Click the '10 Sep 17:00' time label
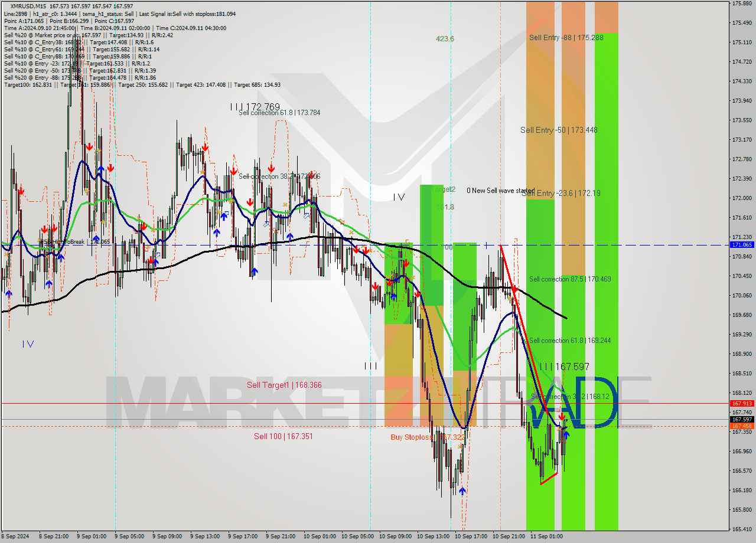Screen dimensions: 756x543 471,537
